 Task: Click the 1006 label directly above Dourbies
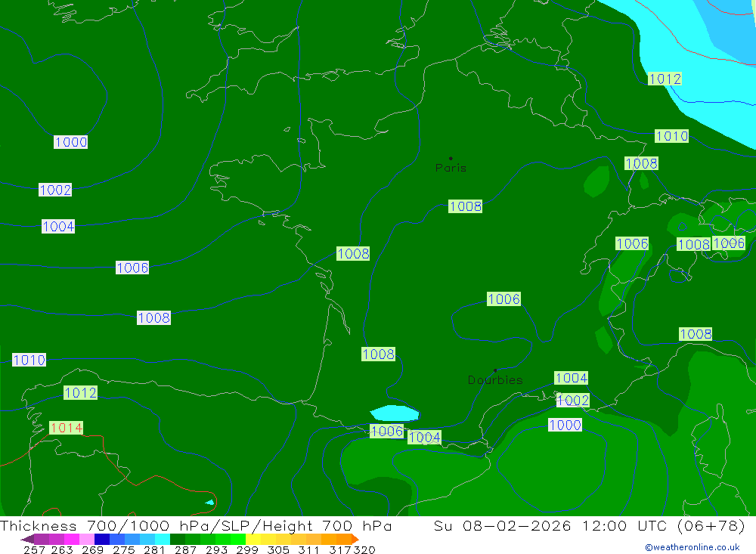click(503, 299)
